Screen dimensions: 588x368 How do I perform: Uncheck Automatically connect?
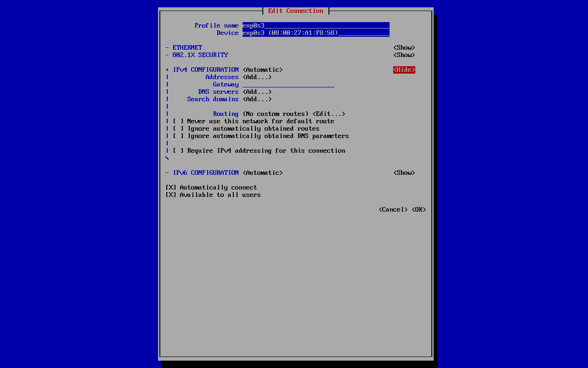point(171,188)
